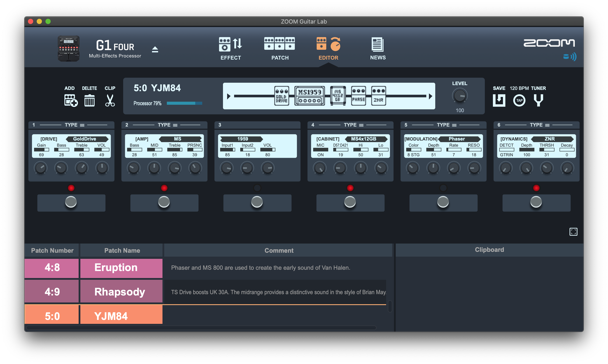Click the CLIP scissors icon
The image size is (608, 364).
tap(110, 100)
